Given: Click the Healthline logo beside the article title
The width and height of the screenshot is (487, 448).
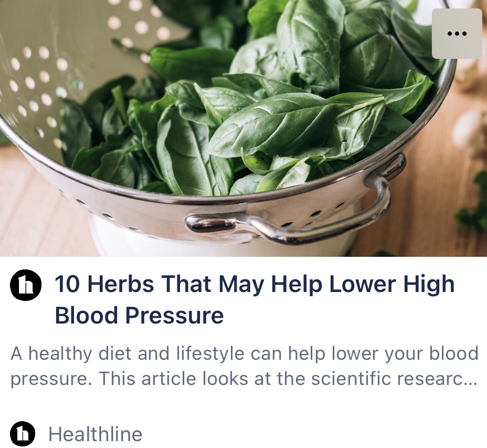Looking at the screenshot, I should [x=26, y=285].
